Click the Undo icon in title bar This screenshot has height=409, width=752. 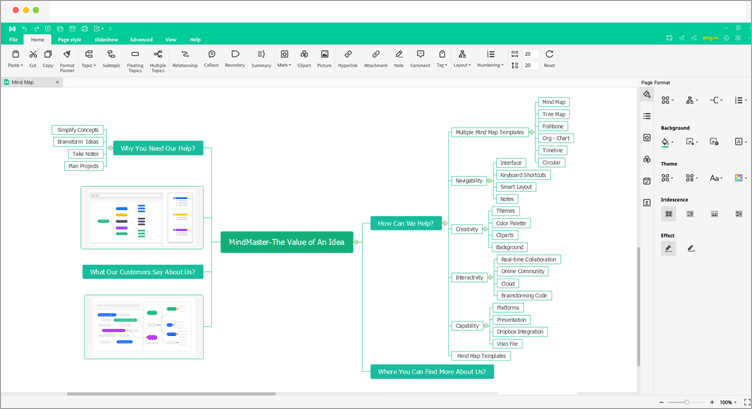(24, 29)
